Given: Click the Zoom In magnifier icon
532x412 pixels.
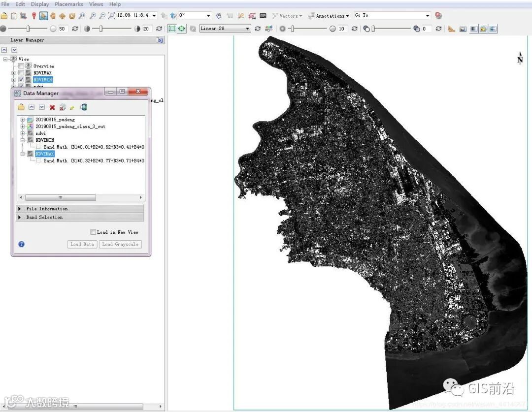Looking at the screenshot, I should point(93,16).
